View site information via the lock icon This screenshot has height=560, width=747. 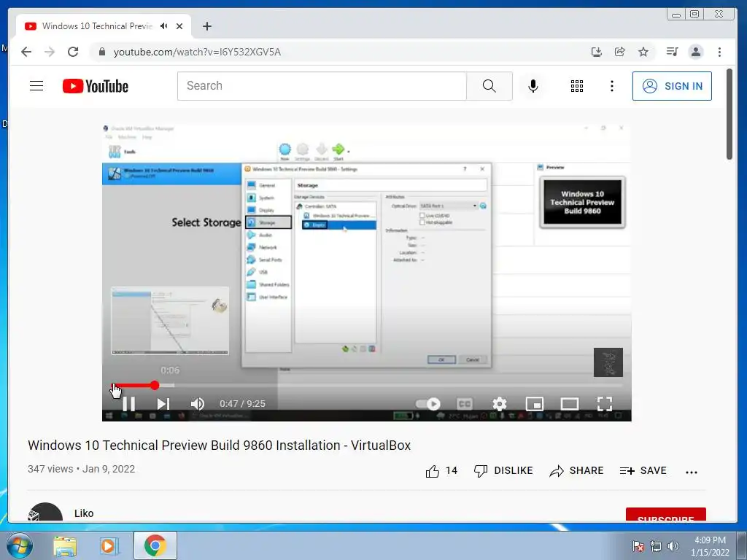click(x=102, y=52)
